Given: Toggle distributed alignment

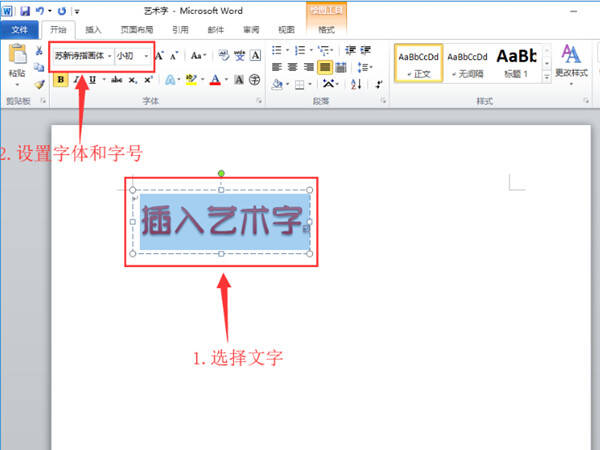Looking at the screenshot, I should (x=341, y=67).
